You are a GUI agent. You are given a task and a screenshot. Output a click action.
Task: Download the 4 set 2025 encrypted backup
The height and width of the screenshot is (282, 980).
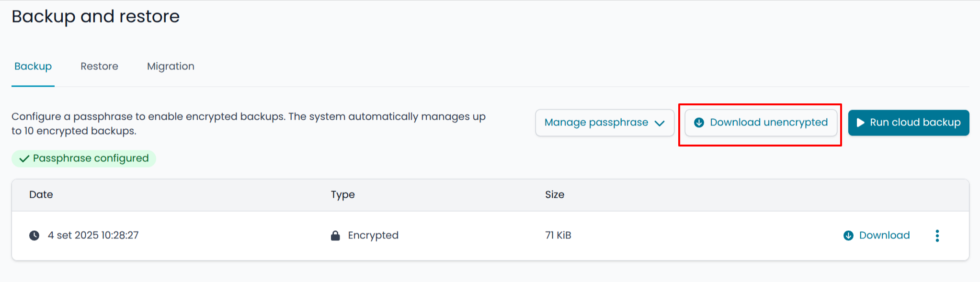point(884,236)
